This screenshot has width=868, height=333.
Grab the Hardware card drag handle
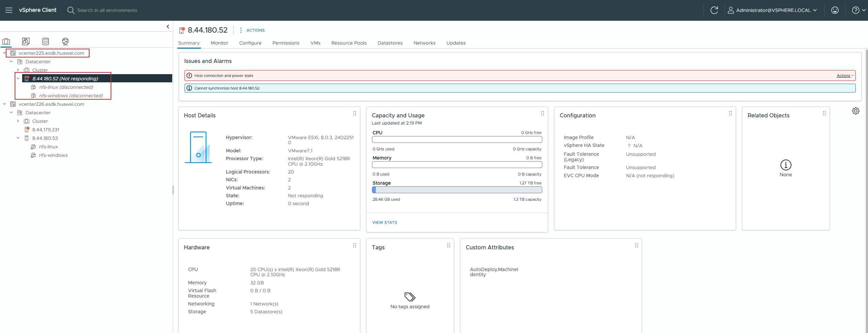click(354, 245)
